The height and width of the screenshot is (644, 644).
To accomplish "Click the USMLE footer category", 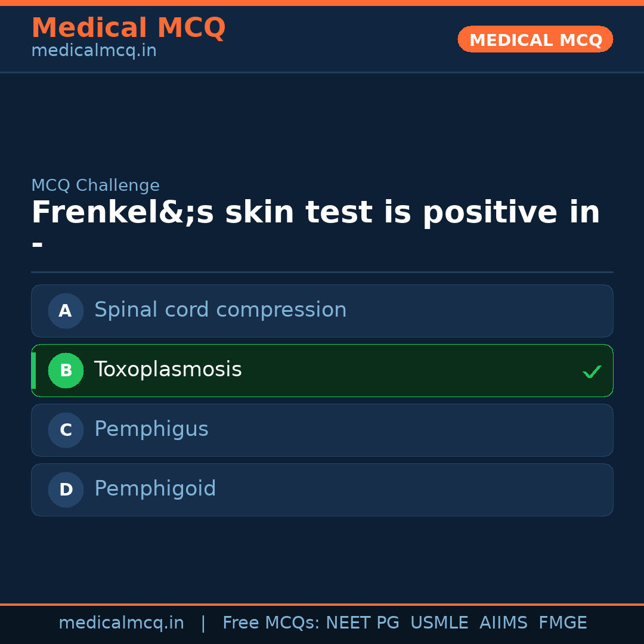I will click(x=439, y=623).
